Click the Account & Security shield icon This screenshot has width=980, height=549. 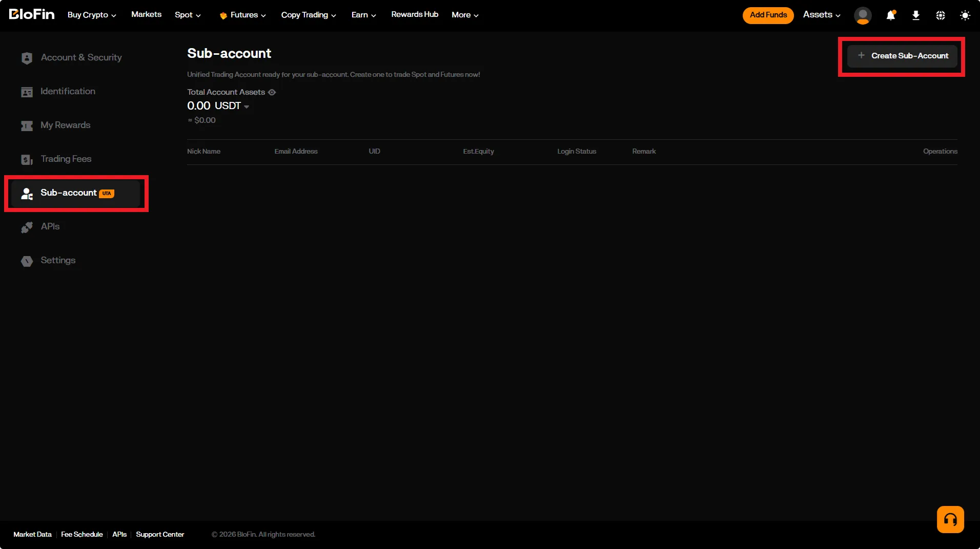point(27,58)
